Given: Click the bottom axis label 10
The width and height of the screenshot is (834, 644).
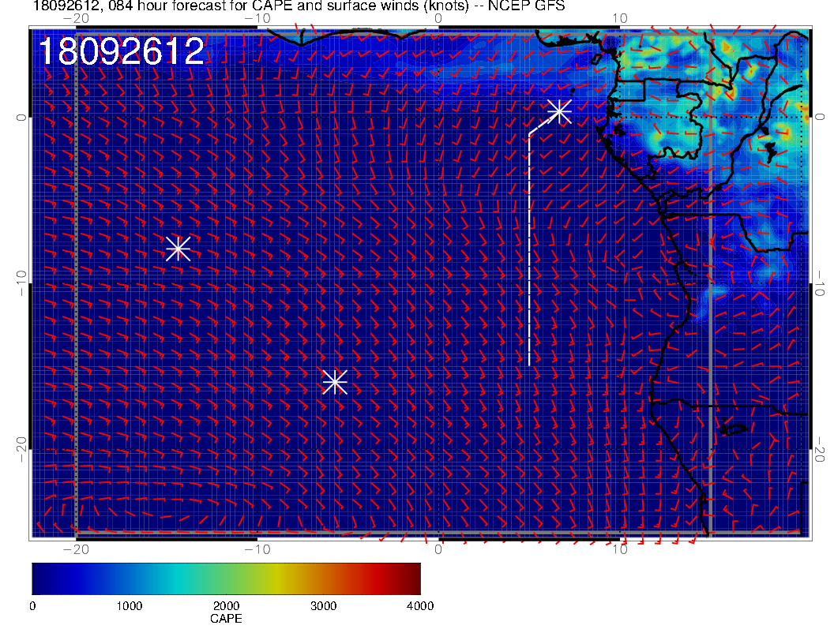Looking at the screenshot, I should tap(620, 549).
